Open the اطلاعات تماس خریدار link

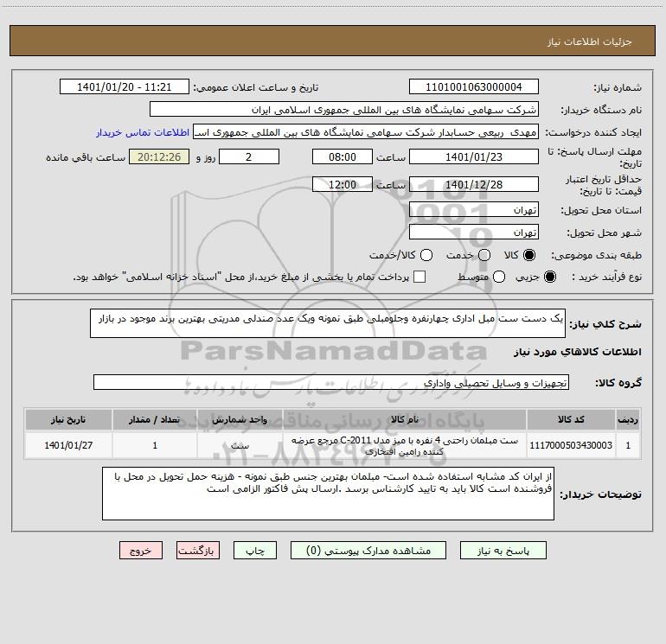click(x=143, y=132)
